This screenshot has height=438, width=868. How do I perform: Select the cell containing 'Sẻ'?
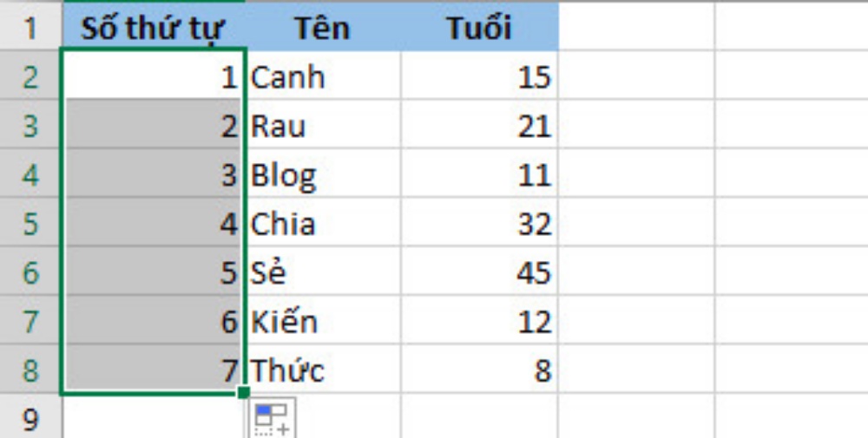point(322,274)
